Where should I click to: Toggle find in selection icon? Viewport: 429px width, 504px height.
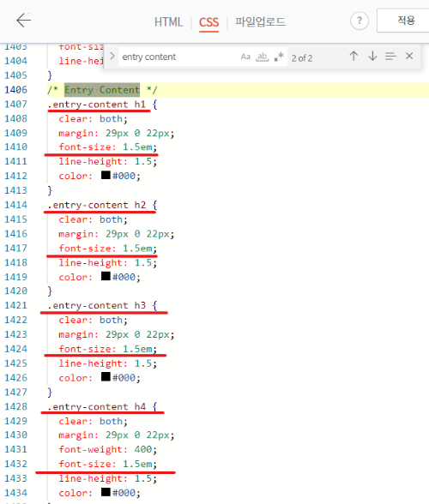point(390,57)
